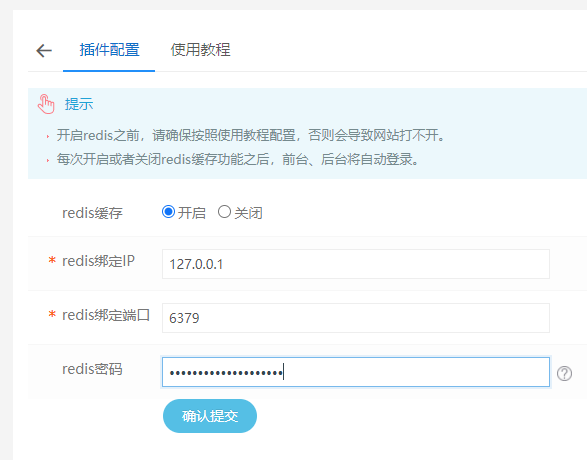Submit the form with 确认提交
The width and height of the screenshot is (587, 460).
(x=210, y=416)
